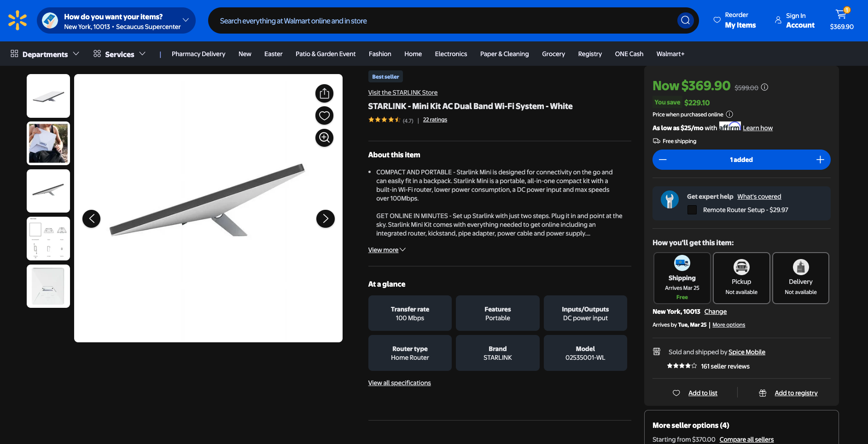This screenshot has width=868, height=444.
Task: Click View all specifications link
Action: [x=399, y=383]
